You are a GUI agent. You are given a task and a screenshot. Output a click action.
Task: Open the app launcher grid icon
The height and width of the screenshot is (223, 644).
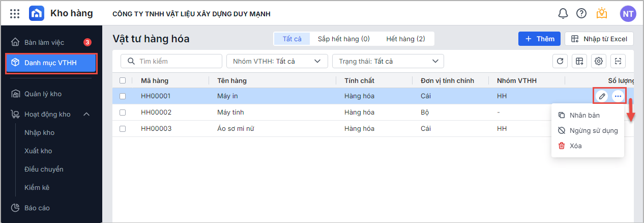click(x=15, y=14)
